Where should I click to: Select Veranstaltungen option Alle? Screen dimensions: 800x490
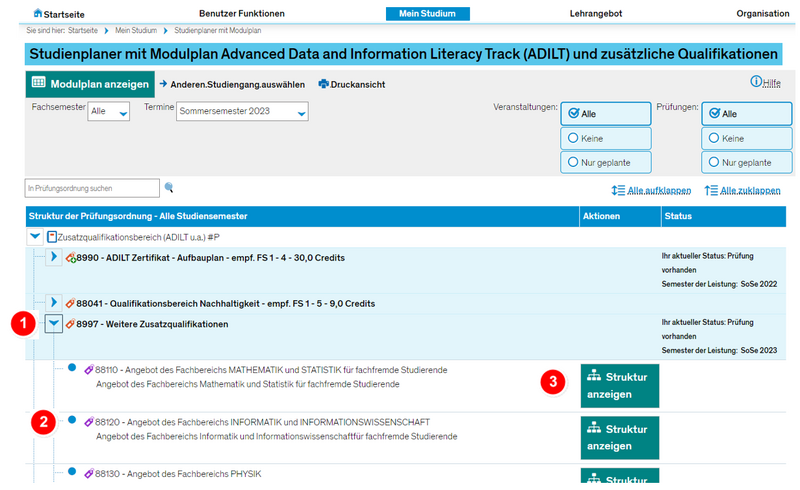pos(606,113)
